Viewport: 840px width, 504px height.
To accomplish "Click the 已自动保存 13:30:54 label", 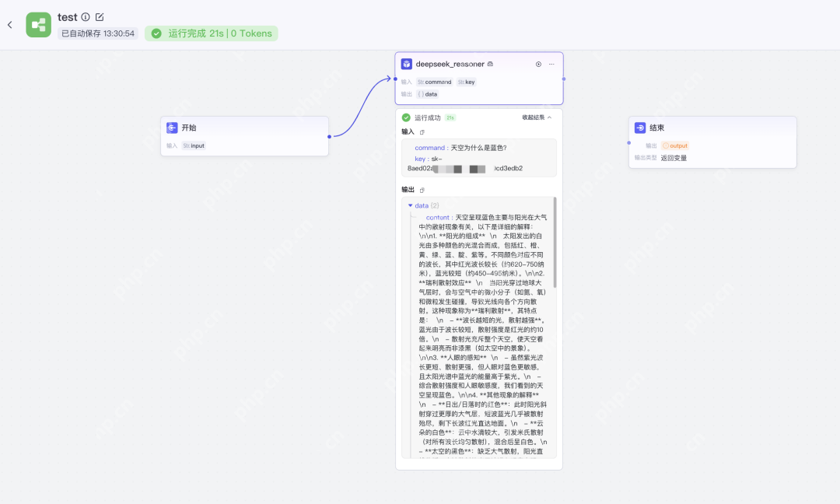I will (98, 33).
